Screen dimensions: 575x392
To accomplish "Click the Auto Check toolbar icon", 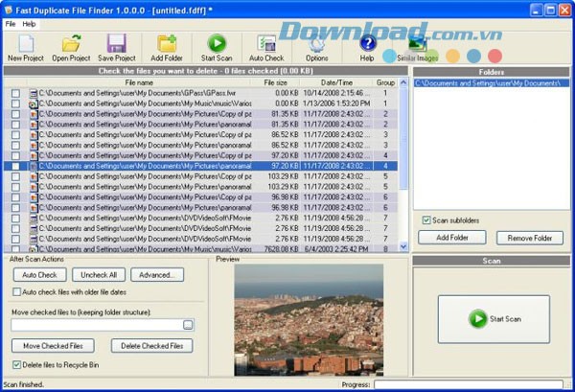I will [x=266, y=44].
